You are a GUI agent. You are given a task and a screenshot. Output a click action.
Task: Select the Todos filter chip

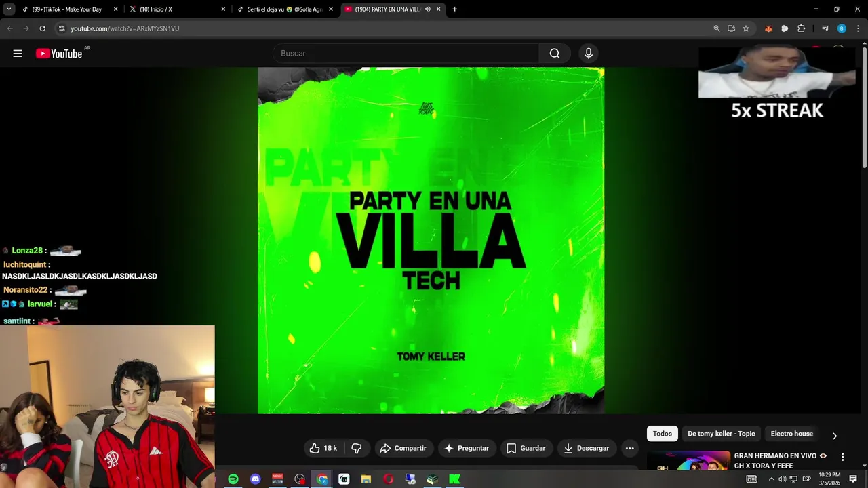[663, 434]
